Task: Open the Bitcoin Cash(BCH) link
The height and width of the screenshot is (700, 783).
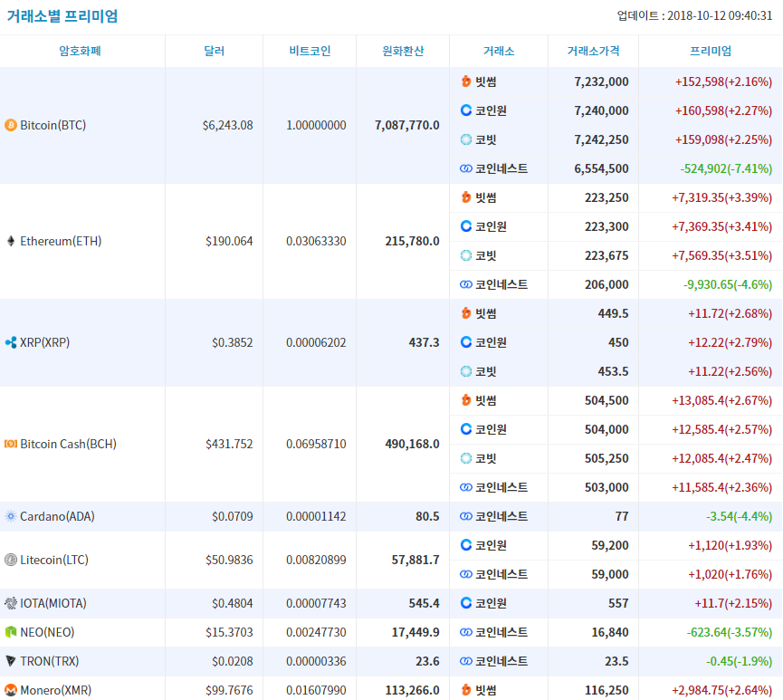Action: [x=69, y=444]
